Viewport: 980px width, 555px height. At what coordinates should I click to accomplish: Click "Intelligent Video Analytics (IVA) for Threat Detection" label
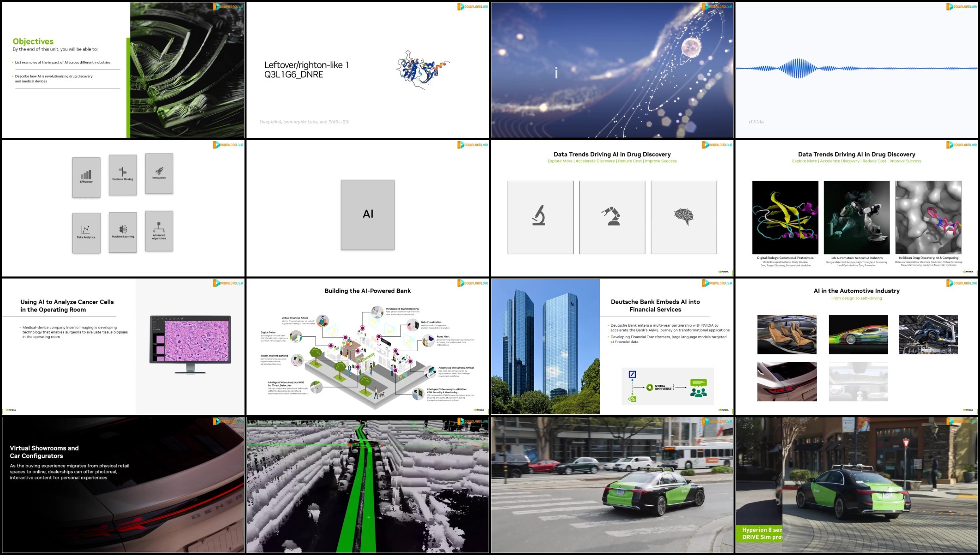tap(286, 384)
